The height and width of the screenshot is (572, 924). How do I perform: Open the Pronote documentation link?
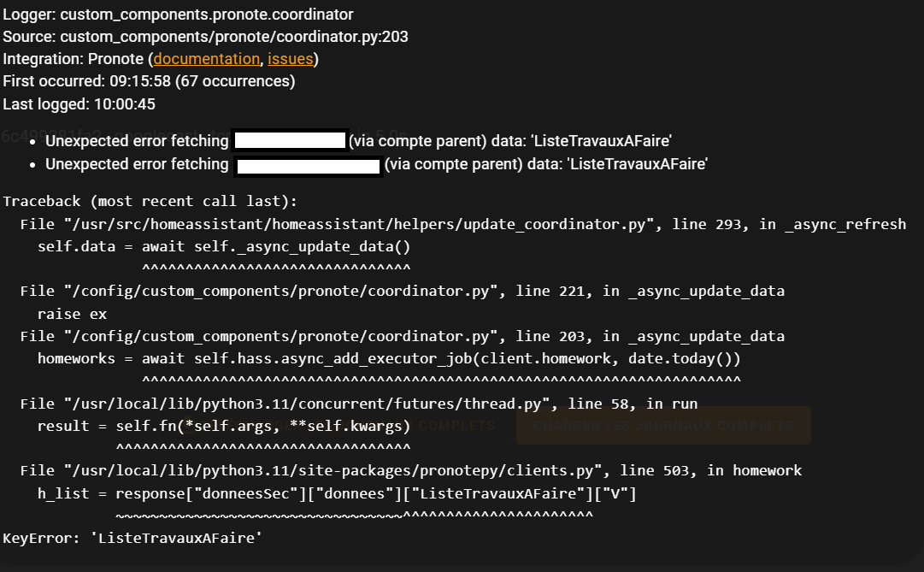coord(206,59)
